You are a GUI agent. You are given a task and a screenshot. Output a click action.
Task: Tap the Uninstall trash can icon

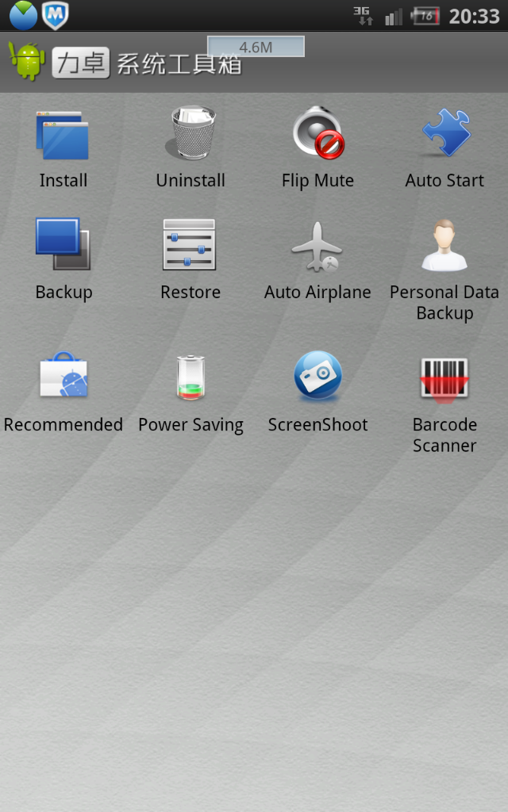190,133
